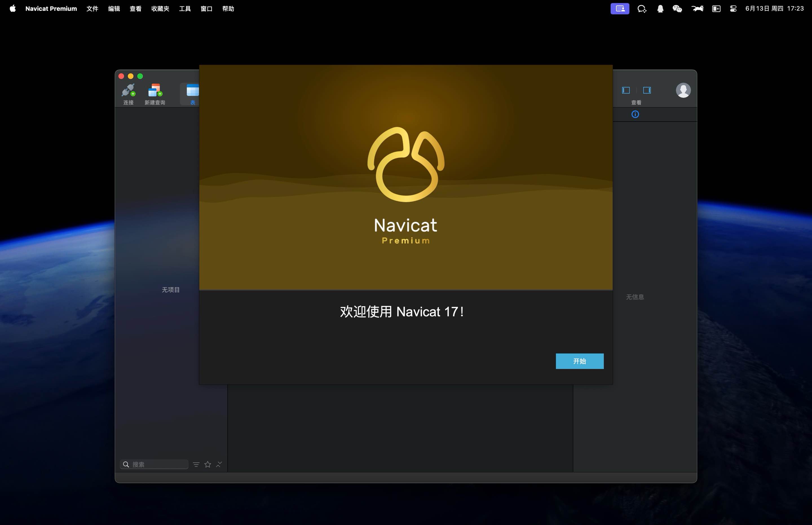Click the date and time 17:23
This screenshot has width=812, height=525.
pos(775,8)
